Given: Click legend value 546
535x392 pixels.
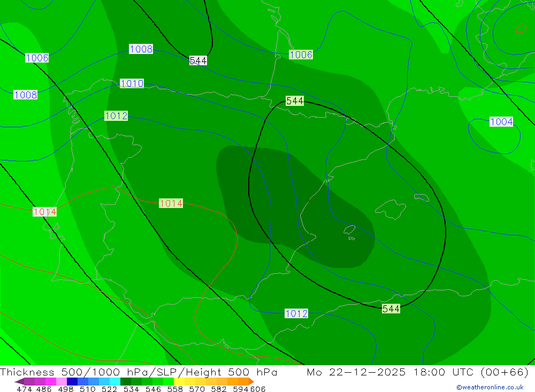Looking at the screenshot, I should click(x=153, y=389).
